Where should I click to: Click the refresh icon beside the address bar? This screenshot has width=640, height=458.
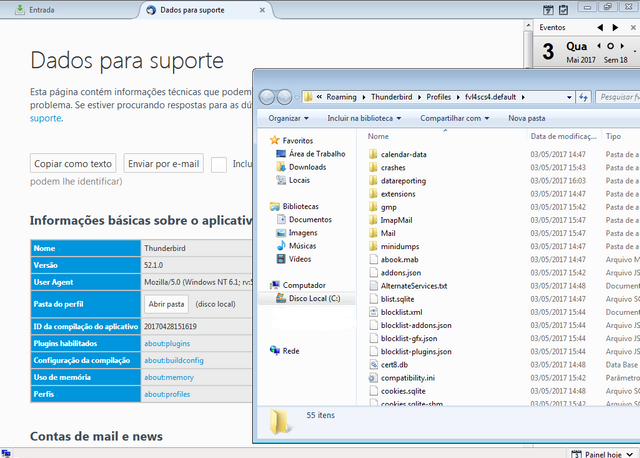(584, 97)
